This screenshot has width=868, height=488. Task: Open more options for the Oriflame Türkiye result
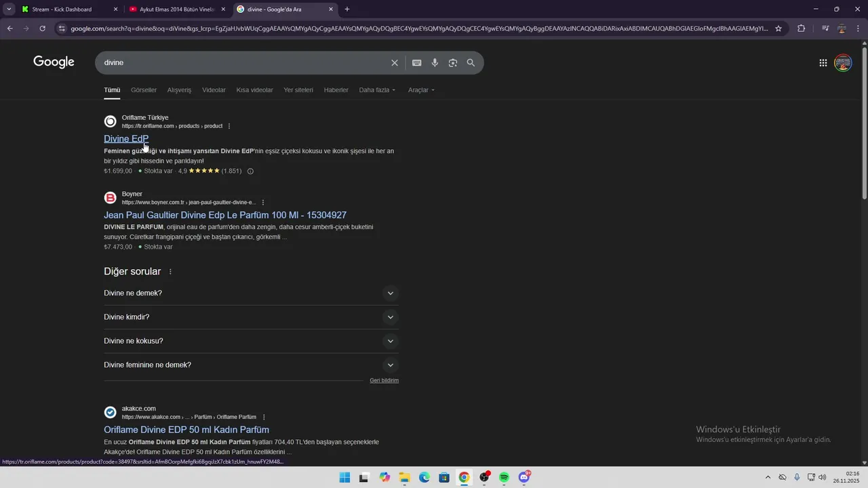point(229,126)
